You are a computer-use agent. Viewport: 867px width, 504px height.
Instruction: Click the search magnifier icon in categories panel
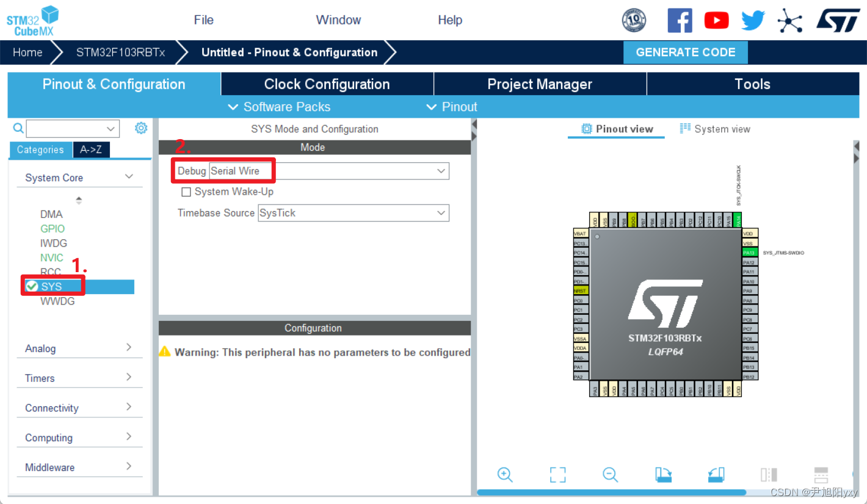tap(18, 128)
